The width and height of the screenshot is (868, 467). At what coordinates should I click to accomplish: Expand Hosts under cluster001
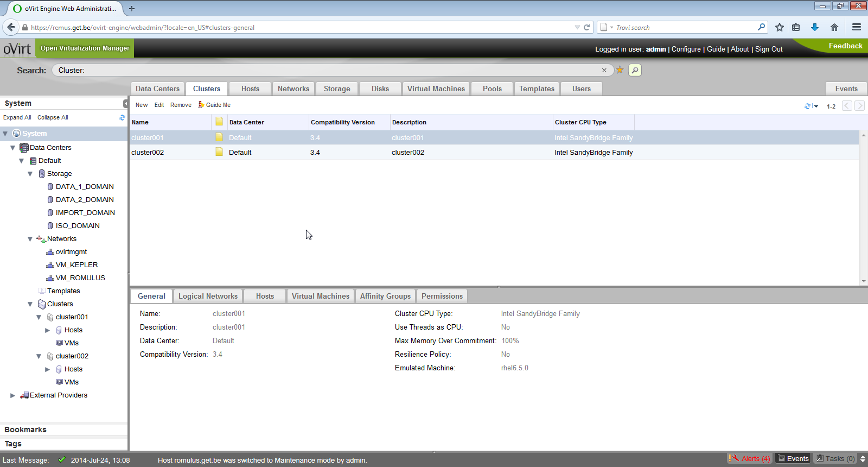click(48, 330)
